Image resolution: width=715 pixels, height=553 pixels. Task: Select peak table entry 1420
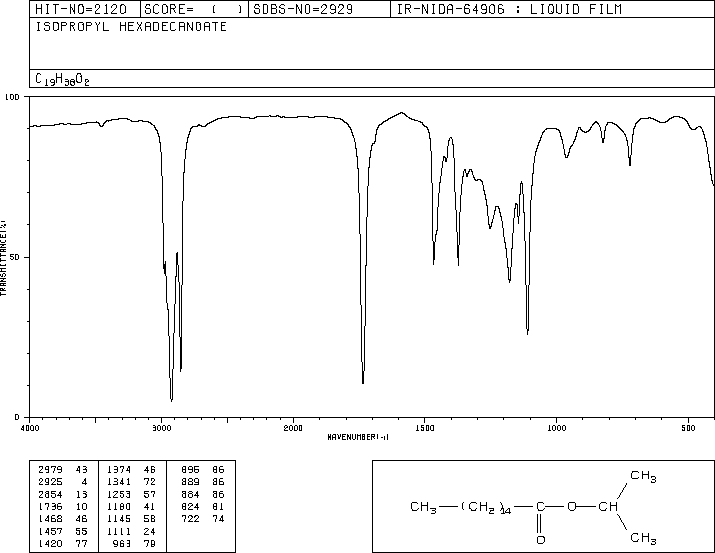click(50, 544)
